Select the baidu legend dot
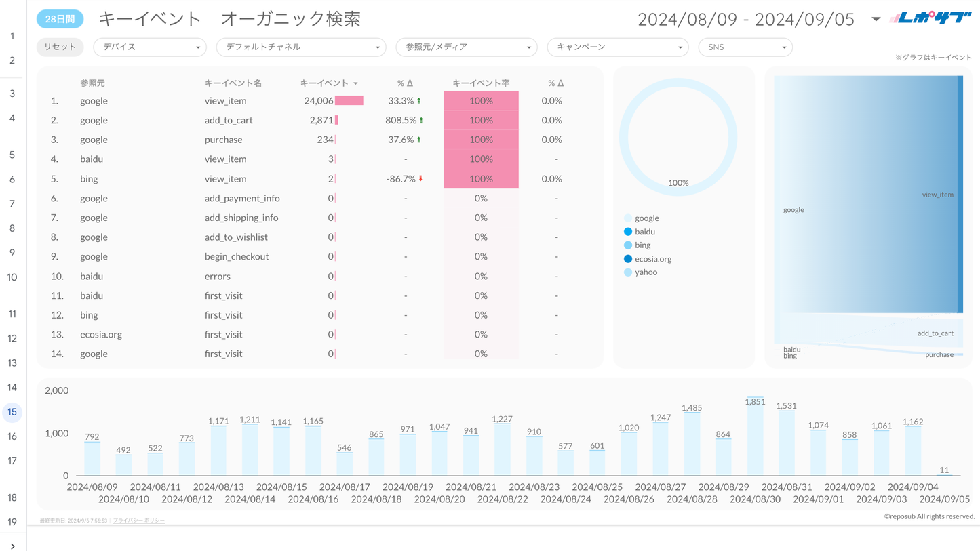 627,232
